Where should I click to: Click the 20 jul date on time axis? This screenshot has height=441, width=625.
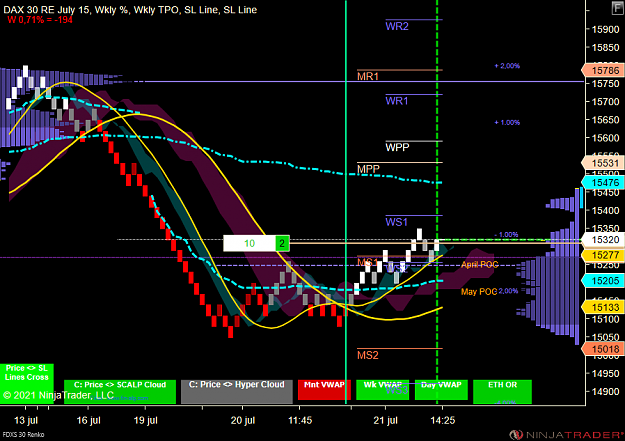click(x=243, y=421)
